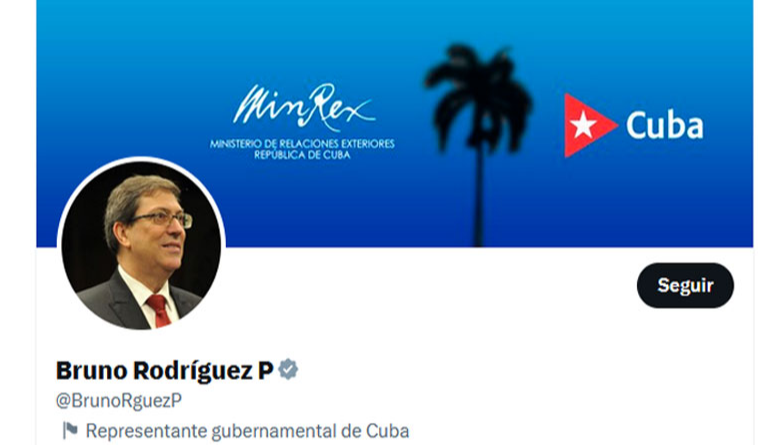Click the palm tree fronds in the banner
Viewport: 778px width, 445px height.
click(x=478, y=94)
